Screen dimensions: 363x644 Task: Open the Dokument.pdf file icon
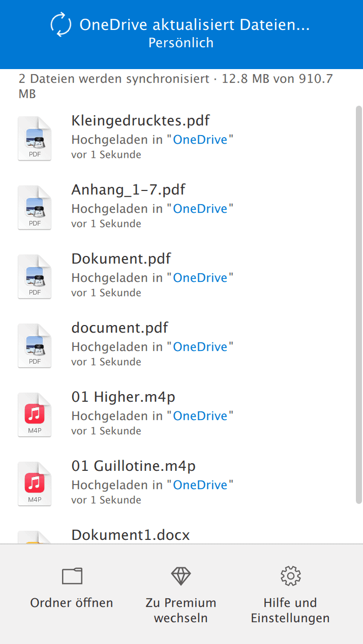pos(35,277)
